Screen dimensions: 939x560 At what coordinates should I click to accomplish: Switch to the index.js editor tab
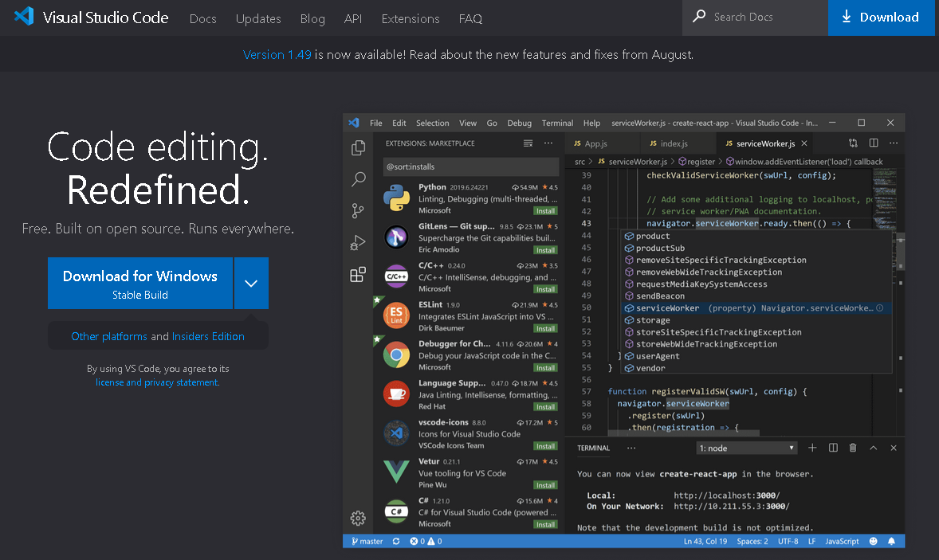tap(670, 143)
